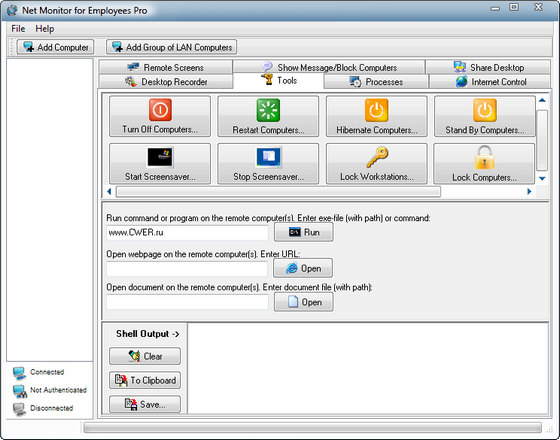Click the horizontal scrollbar thumb under tool buttons
The width and height of the screenshot is (560, 440).
tap(278, 192)
